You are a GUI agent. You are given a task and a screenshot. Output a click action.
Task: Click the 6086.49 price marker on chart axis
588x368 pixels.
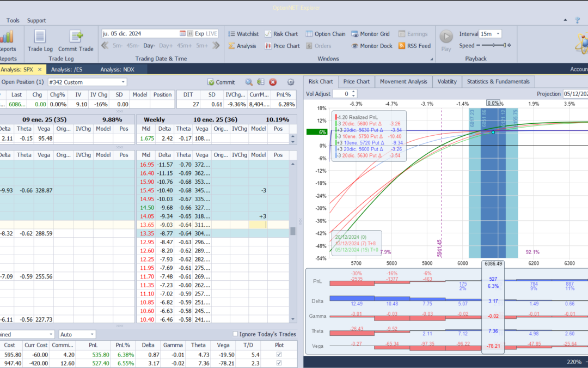click(x=493, y=264)
